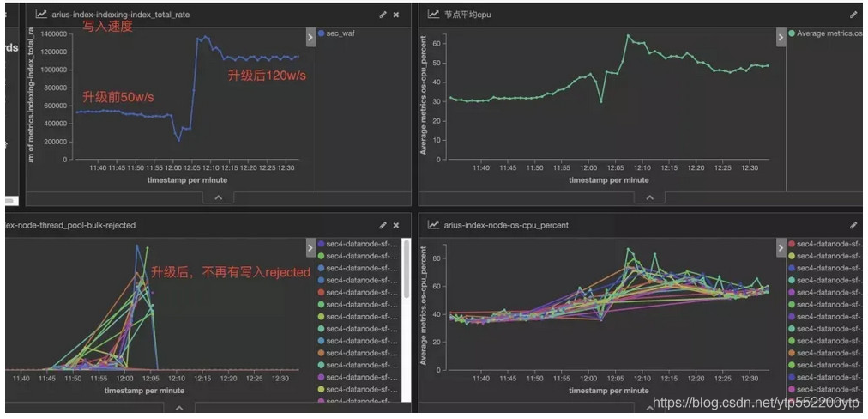Click 'timestamp per minute' label under index_total_rate chart
Viewport: 868px width, 419px height.
[187, 179]
